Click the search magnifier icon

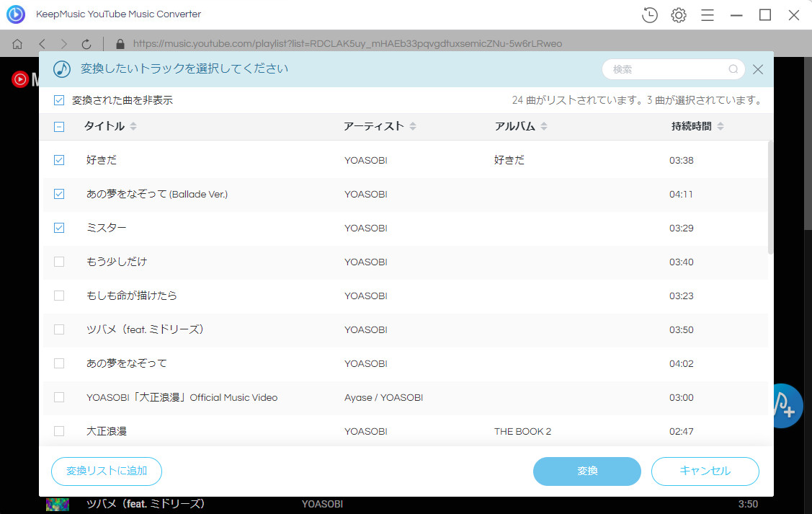(x=733, y=69)
